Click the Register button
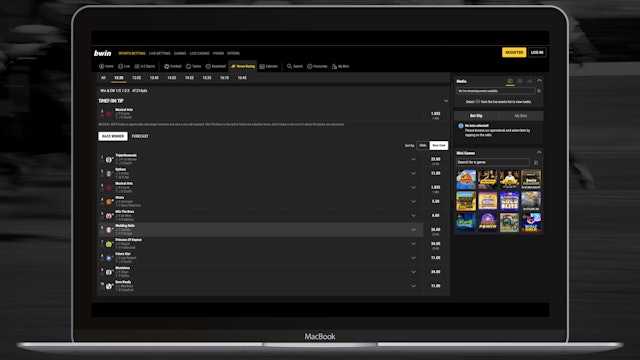Screen dimensions: 640x360 click(x=514, y=52)
